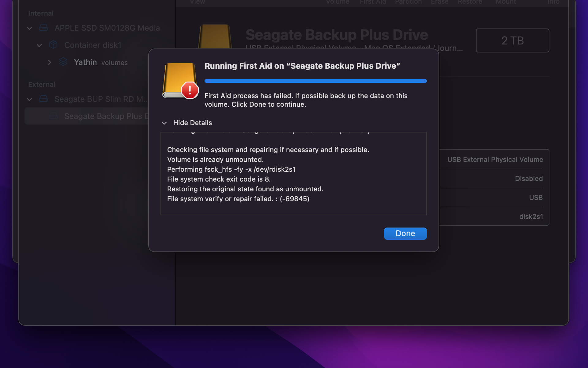Click large yellow external drive icon

pyautogui.click(x=215, y=37)
